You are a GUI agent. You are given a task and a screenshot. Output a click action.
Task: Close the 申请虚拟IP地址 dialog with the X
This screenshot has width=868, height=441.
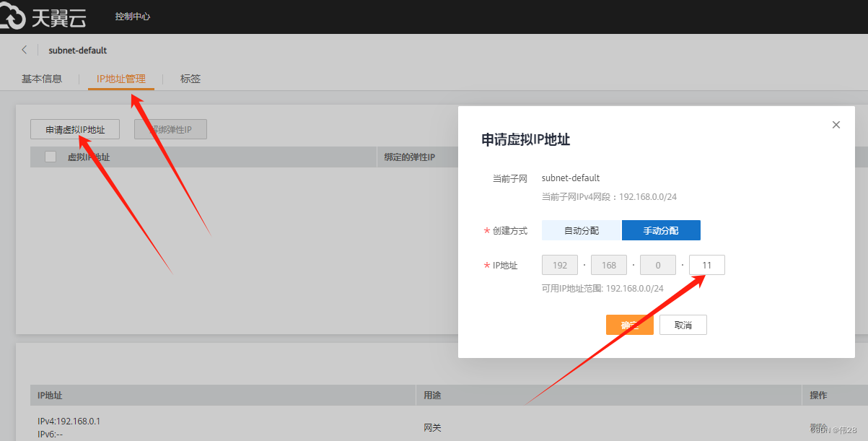pos(836,124)
